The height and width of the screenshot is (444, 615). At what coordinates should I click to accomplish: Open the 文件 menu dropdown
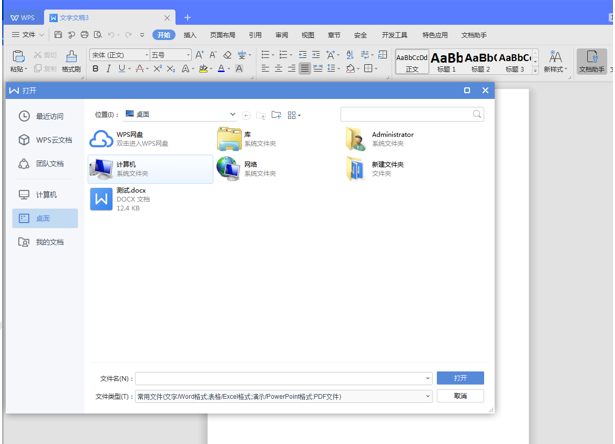coord(28,35)
